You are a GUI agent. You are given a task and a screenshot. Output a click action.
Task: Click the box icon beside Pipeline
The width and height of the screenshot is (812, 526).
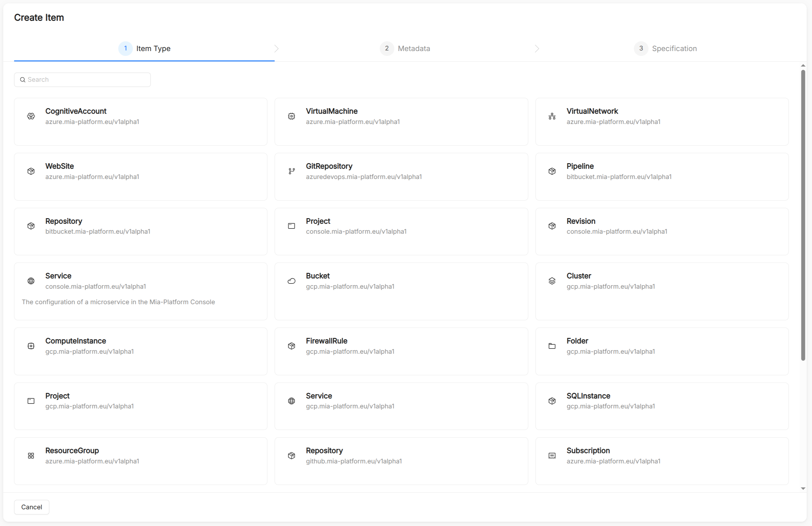(552, 171)
